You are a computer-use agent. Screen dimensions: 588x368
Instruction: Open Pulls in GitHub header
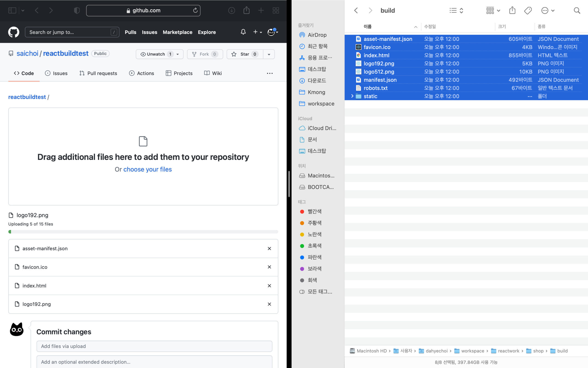click(130, 32)
